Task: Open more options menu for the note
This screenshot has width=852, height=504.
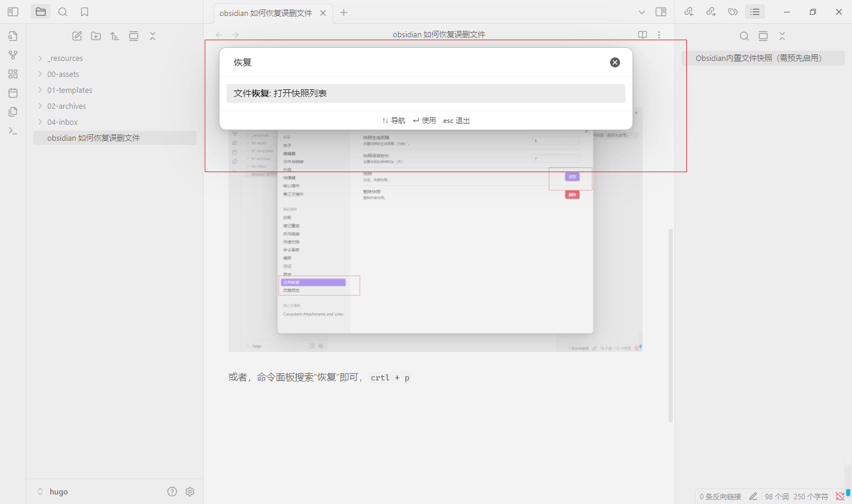Action: point(659,35)
